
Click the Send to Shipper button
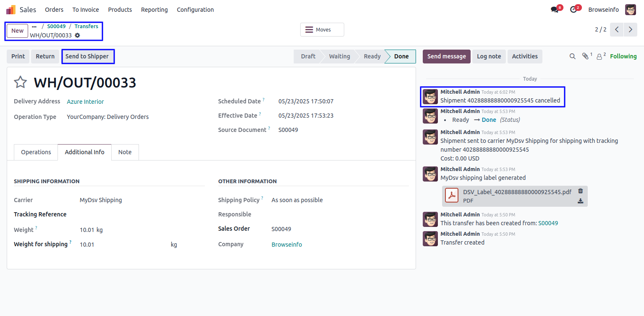click(87, 56)
